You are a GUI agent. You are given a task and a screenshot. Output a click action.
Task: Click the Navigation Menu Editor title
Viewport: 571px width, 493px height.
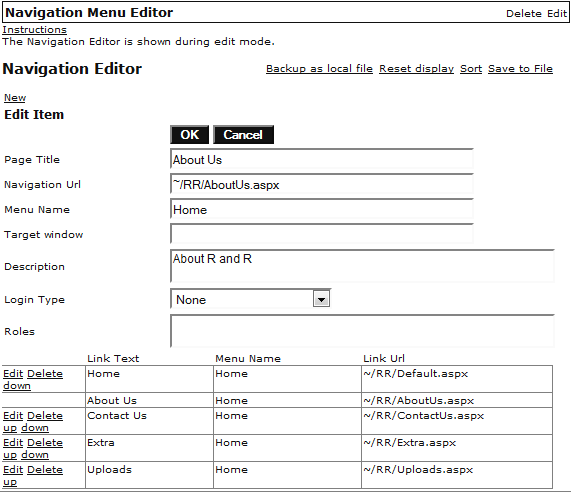(x=89, y=12)
